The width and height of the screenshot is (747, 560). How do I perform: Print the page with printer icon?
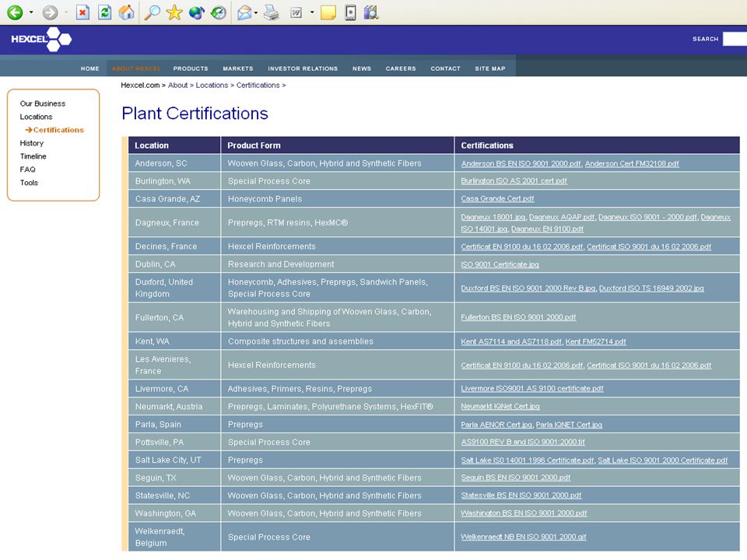pyautogui.click(x=272, y=12)
